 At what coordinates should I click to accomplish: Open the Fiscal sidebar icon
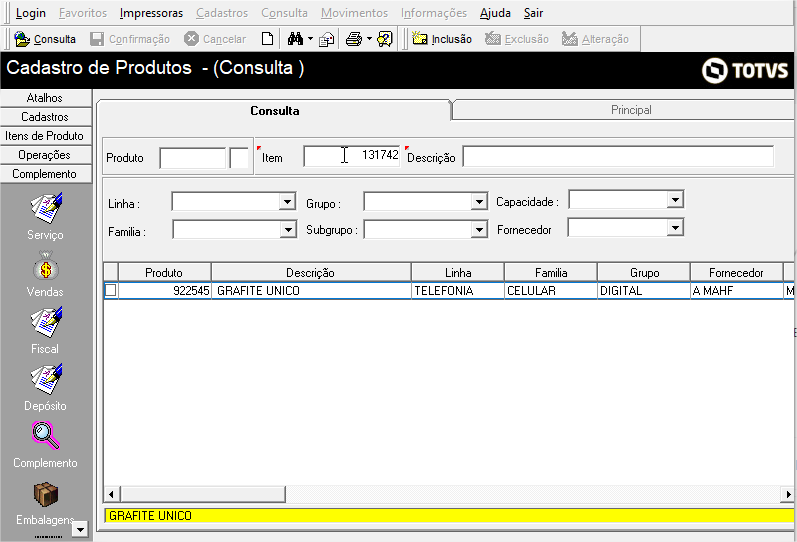(x=46, y=322)
